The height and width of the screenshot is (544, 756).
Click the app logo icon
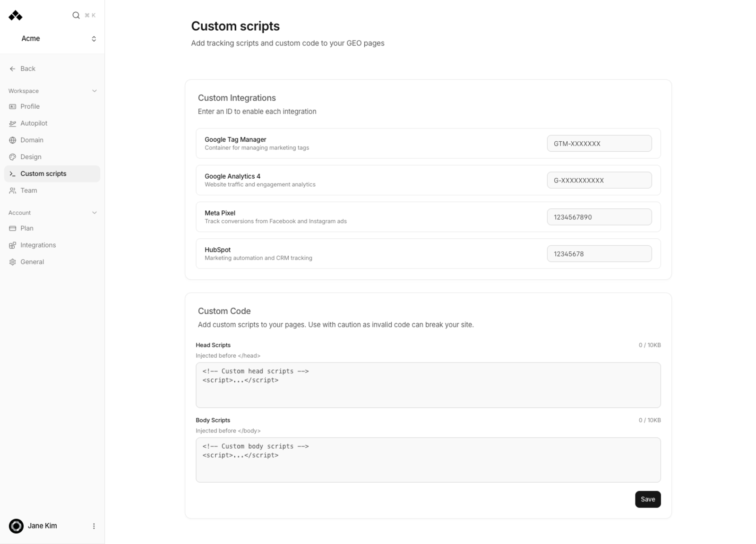(x=15, y=16)
